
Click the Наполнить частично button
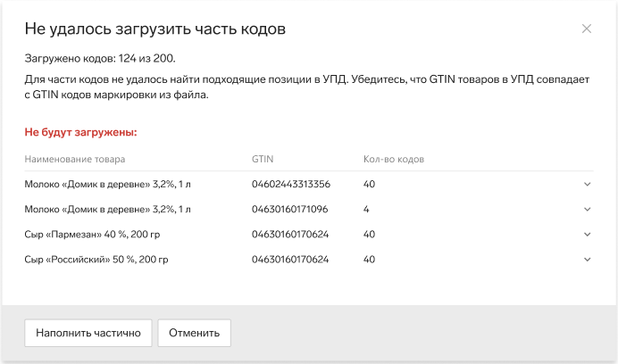(88, 333)
